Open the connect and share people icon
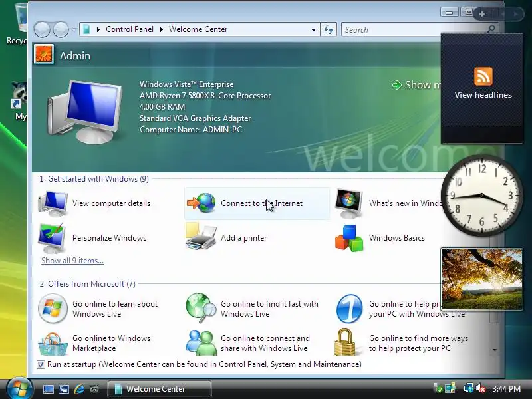 (x=201, y=342)
